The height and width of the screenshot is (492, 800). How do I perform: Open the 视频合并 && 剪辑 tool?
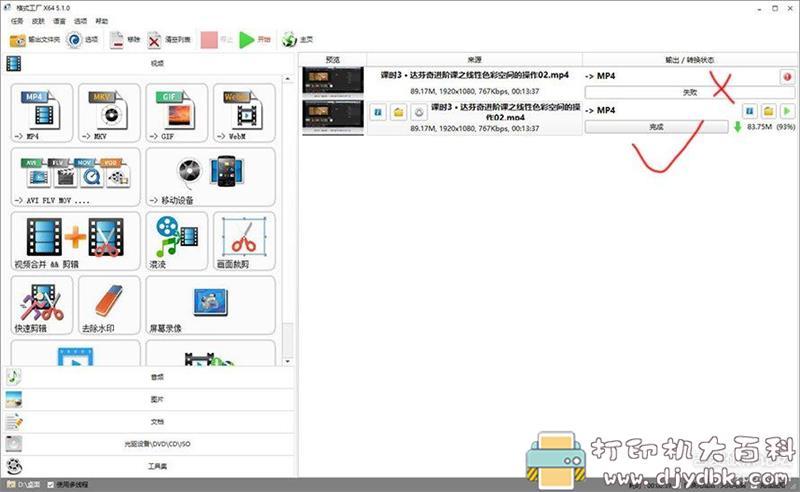pos(75,241)
